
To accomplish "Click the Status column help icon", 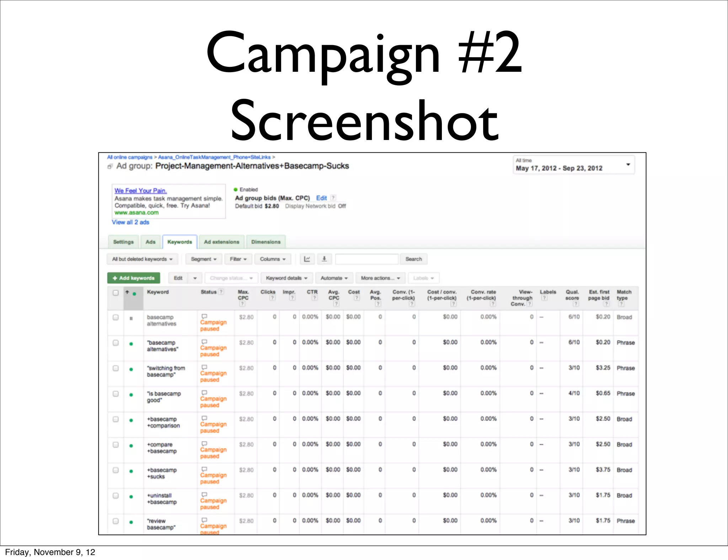I will tap(221, 292).
